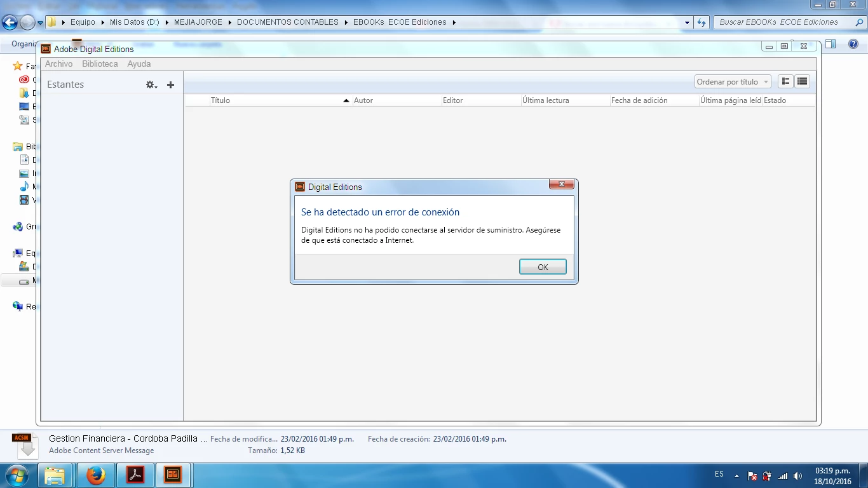The height and width of the screenshot is (488, 868).
Task: Select the Bibliotecas folder icon in sidebar
Action: [17, 147]
